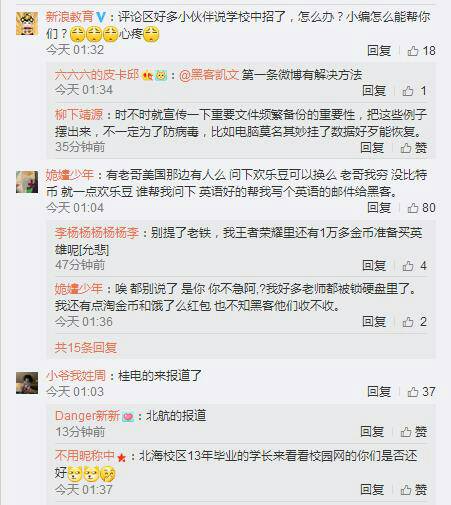Screen dimensions: 451x505
Task: Like 柳下靖源's reply with the 赞 icon
Action: [x=414, y=148]
